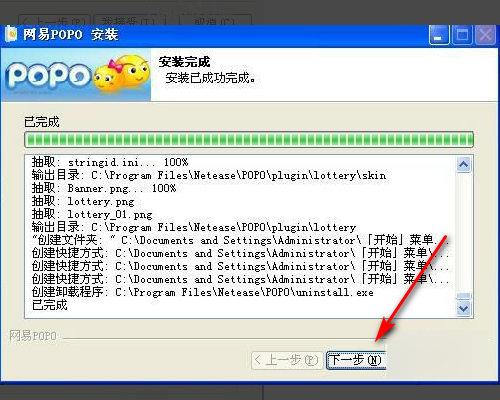Select the last log line 已完成

(x=50, y=305)
